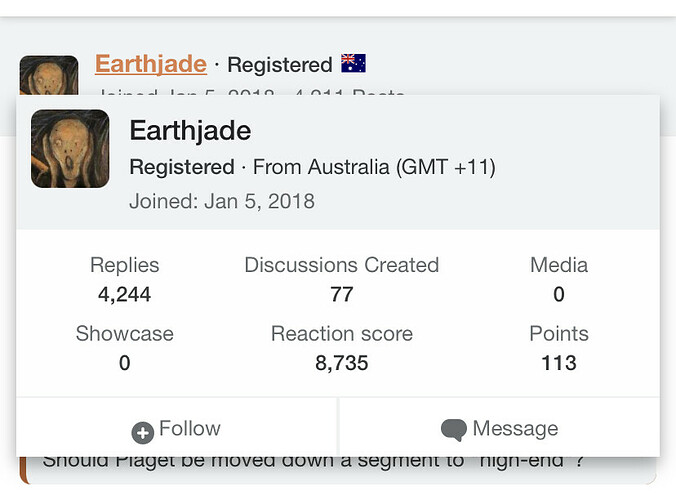Open the Replies count 4,244
The image size is (676, 500).
coord(124,294)
